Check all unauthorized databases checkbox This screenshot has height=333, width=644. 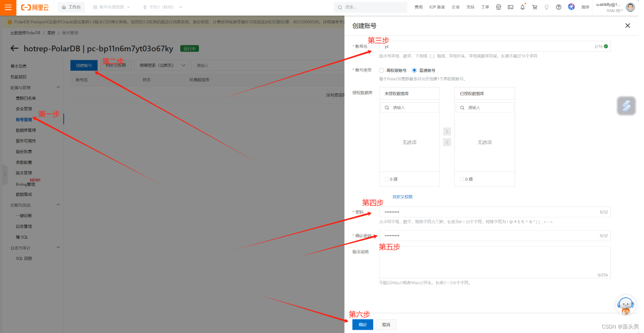click(387, 179)
